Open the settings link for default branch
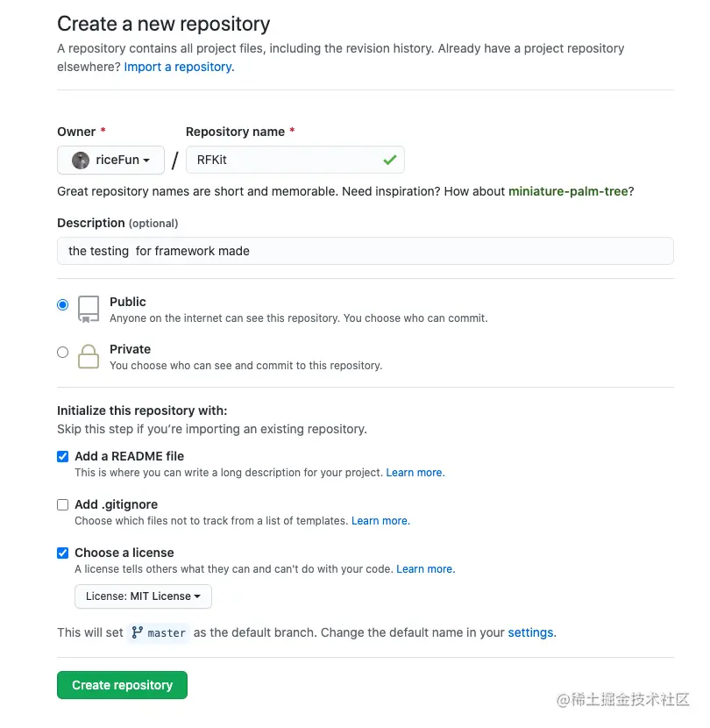Image resolution: width=710 pixels, height=728 pixels. pyautogui.click(x=530, y=632)
